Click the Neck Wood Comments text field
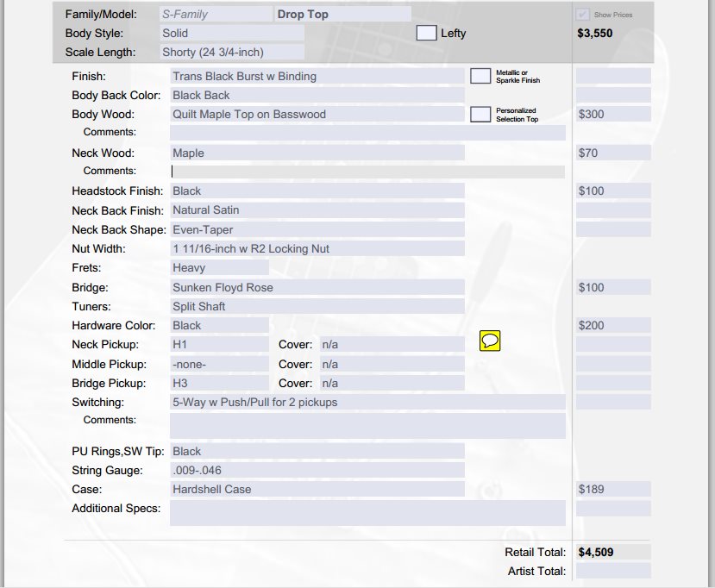The height and width of the screenshot is (588, 715). (367, 172)
